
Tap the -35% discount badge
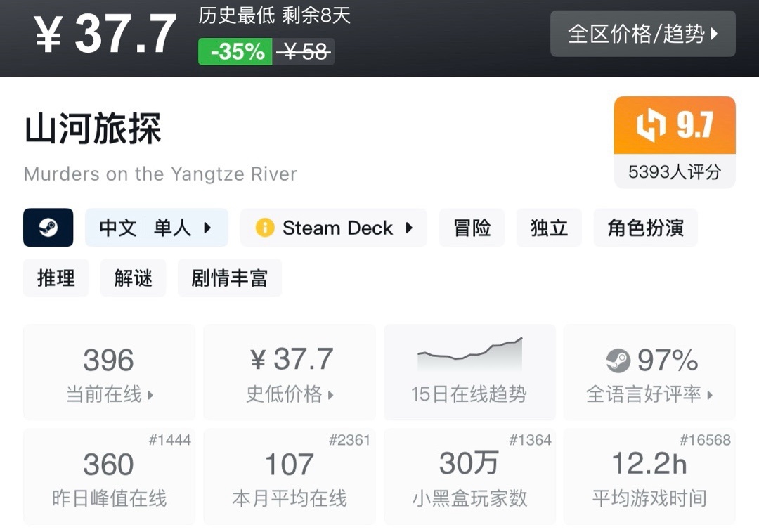pyautogui.click(x=235, y=51)
